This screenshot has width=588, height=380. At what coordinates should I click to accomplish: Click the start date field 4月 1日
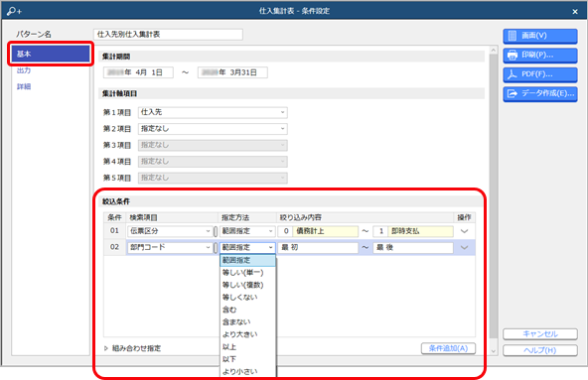pos(138,72)
